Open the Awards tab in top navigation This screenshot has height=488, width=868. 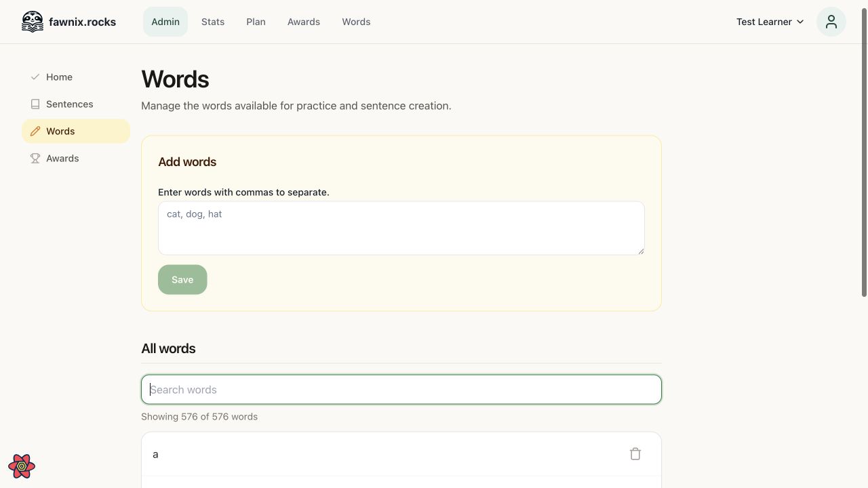coord(304,22)
